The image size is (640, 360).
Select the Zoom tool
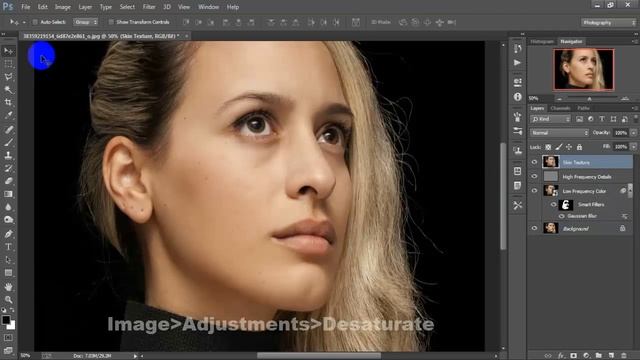[x=8, y=300]
